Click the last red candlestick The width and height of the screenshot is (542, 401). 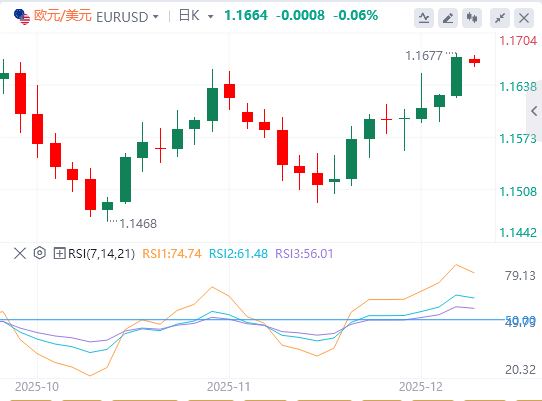(x=474, y=61)
